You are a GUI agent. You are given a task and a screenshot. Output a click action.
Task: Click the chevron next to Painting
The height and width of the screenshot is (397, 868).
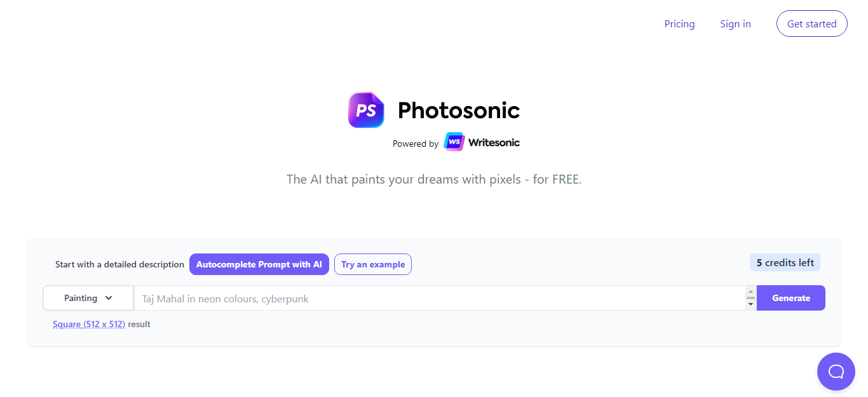[109, 297]
